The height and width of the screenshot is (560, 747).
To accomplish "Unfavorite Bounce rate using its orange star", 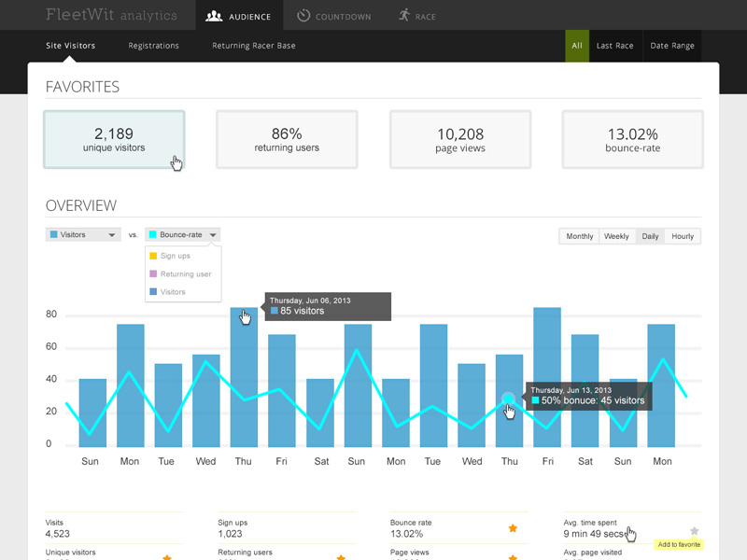I will coord(513,528).
